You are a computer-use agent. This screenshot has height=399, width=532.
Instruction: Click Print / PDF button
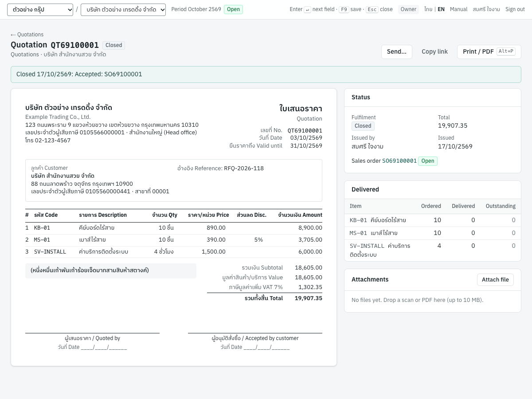489,51
